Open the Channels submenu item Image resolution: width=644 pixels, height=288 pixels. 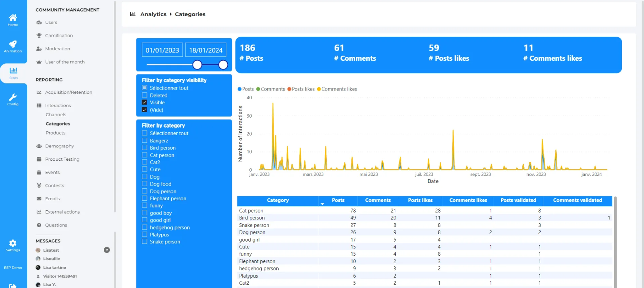coord(56,115)
